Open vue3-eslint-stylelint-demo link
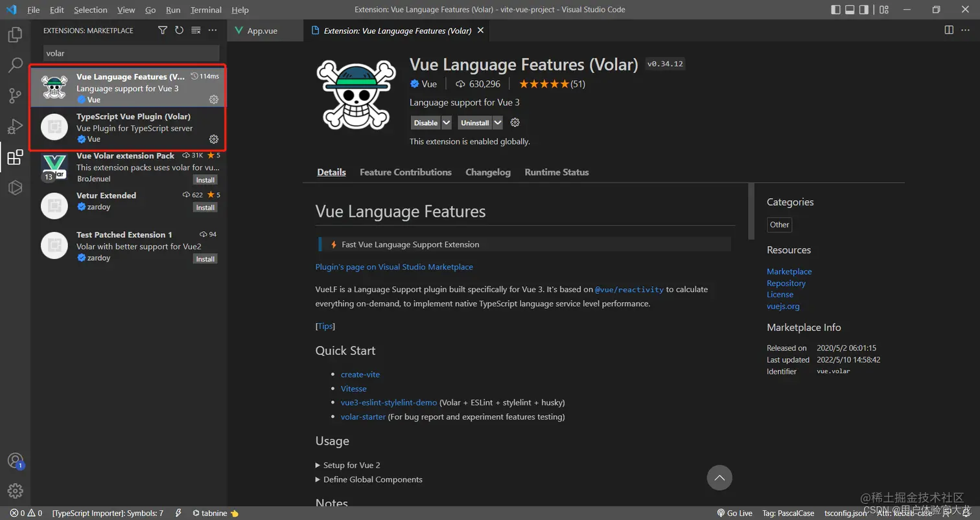This screenshot has height=520, width=980. click(x=389, y=402)
